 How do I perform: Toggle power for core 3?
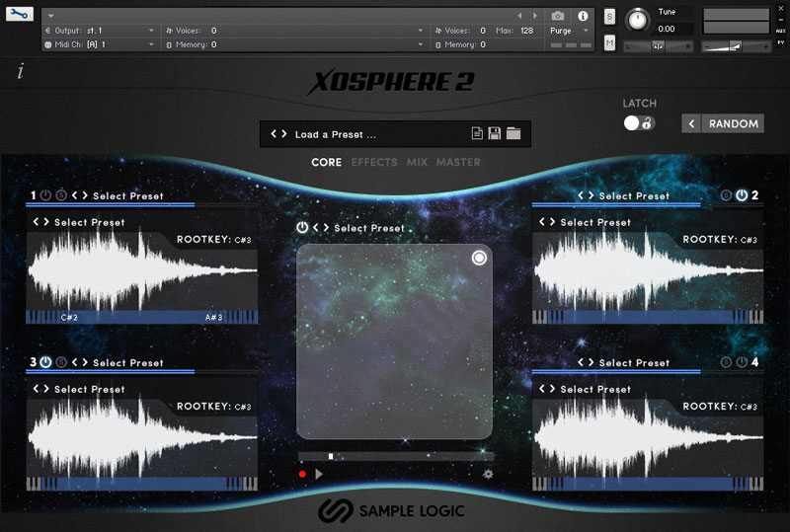pyautogui.click(x=45, y=361)
